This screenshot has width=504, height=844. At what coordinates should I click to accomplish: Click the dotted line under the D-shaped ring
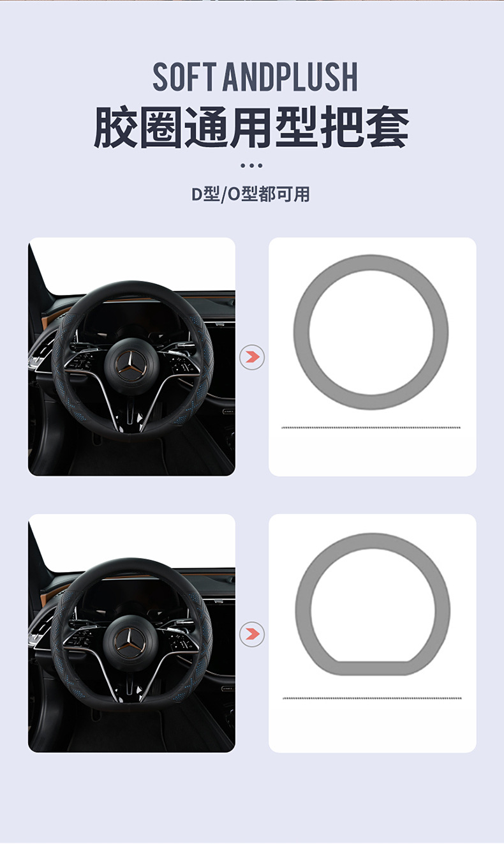coord(372,698)
